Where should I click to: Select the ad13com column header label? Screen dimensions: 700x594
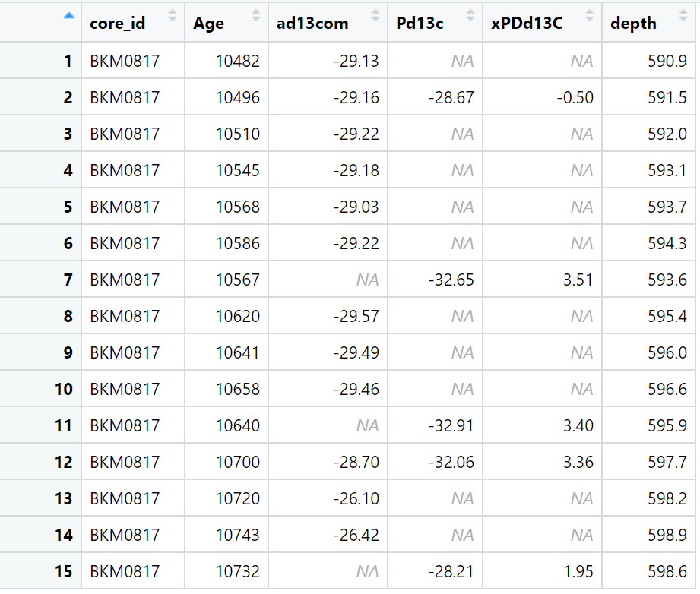coord(312,24)
